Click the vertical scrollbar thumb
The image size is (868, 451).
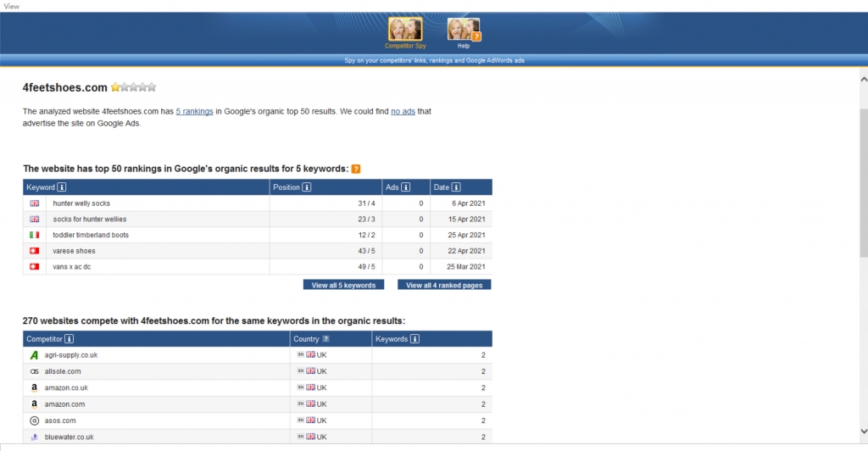click(x=864, y=182)
